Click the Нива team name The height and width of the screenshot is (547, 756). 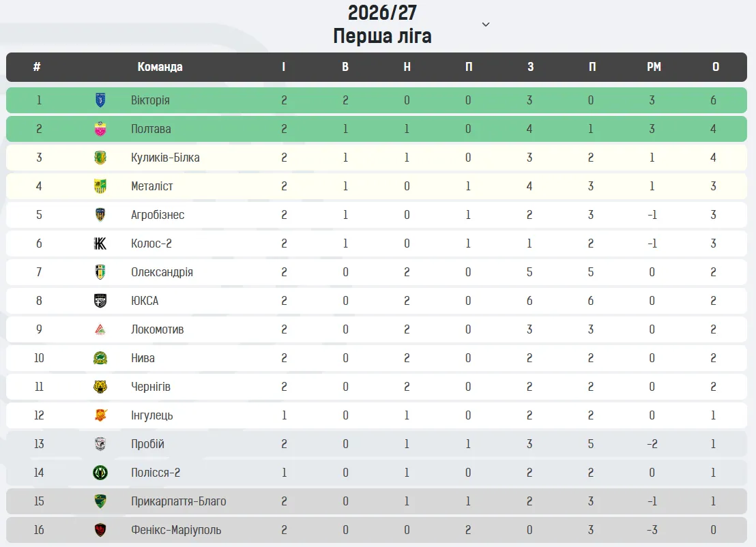(143, 358)
